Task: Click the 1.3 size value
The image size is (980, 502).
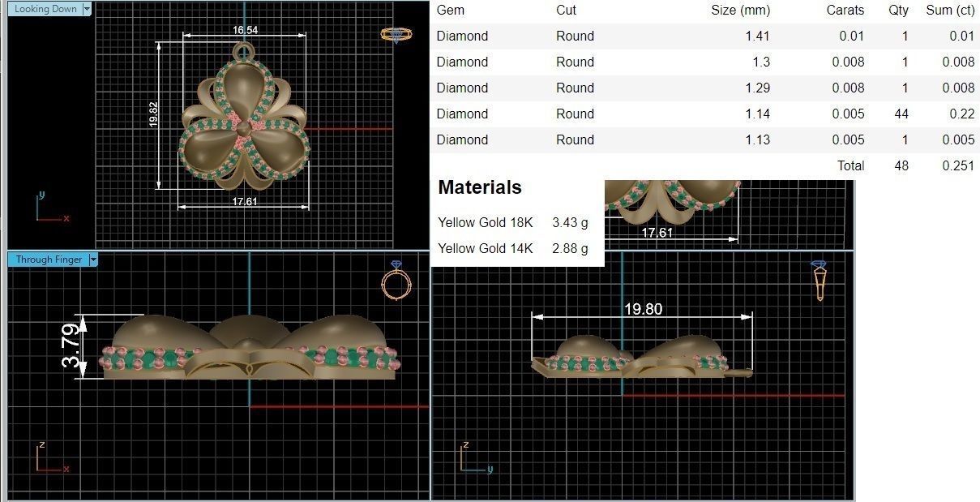Action: [760, 62]
